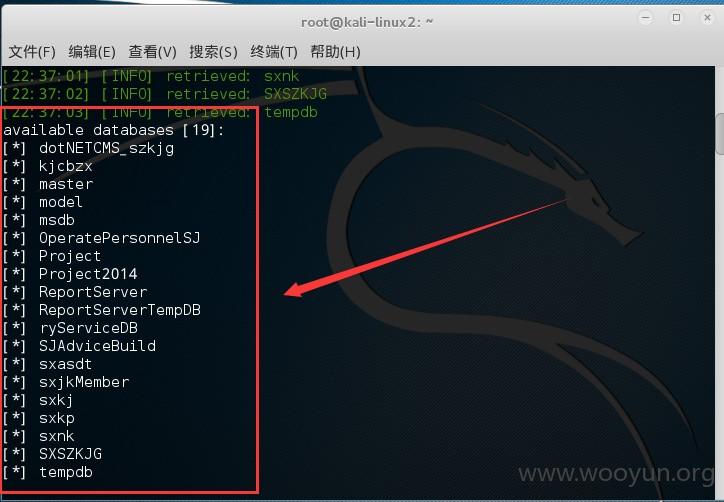The width and height of the screenshot is (724, 502).
Task: Open the 文件(F) menu
Action: click(x=32, y=52)
